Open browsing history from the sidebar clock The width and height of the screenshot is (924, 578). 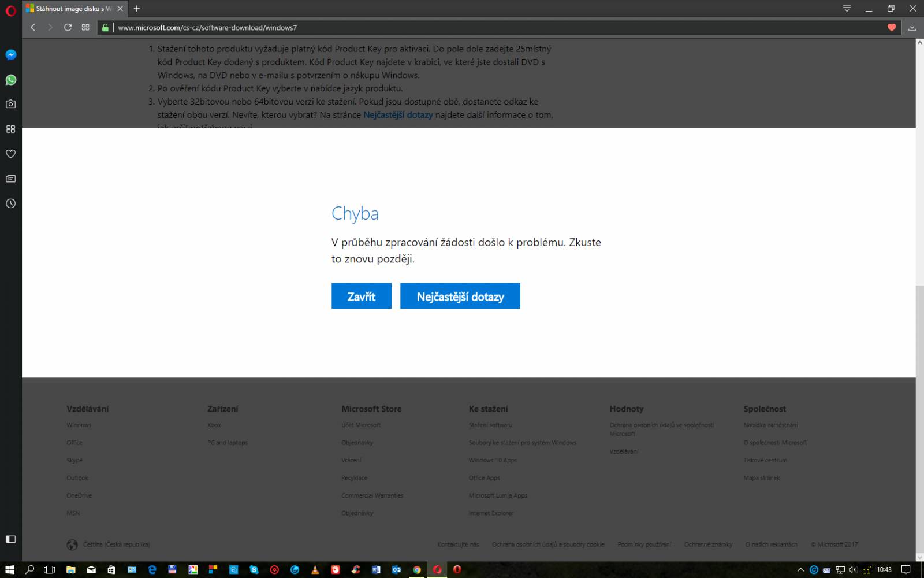pos(10,203)
